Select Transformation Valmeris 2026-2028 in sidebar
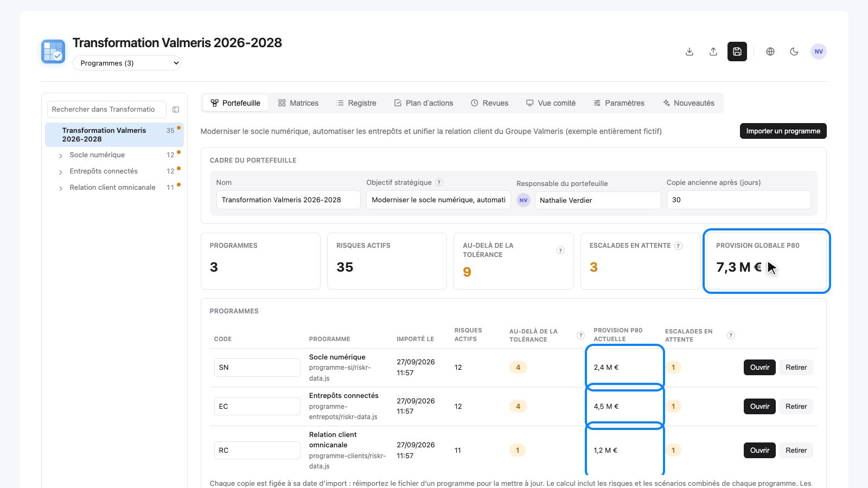The image size is (868, 488). 114,134
